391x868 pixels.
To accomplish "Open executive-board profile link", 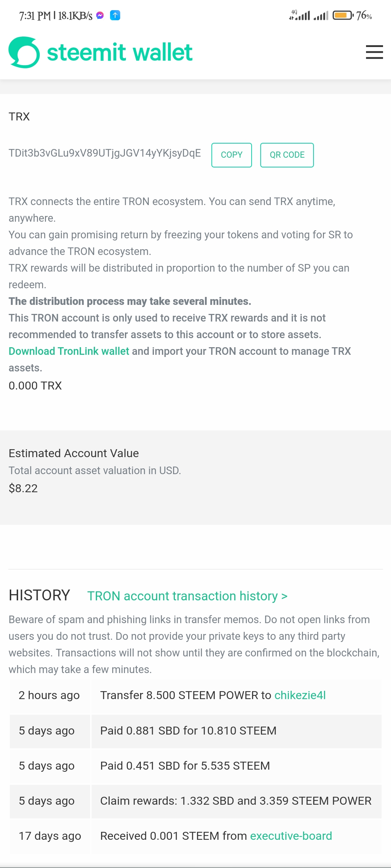I will [x=291, y=836].
